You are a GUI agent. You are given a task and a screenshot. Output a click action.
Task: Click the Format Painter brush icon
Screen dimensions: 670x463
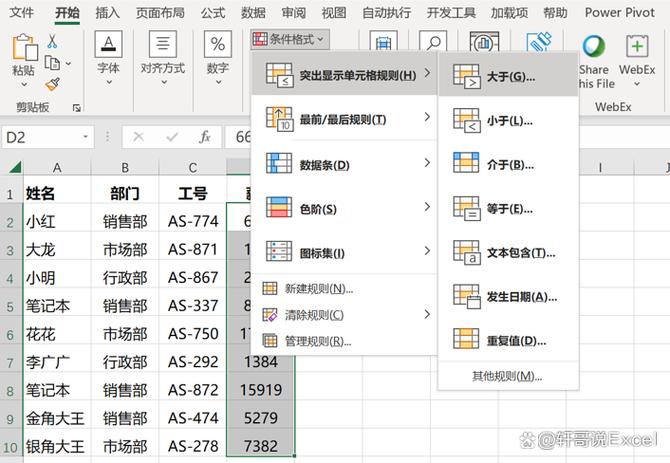53,84
